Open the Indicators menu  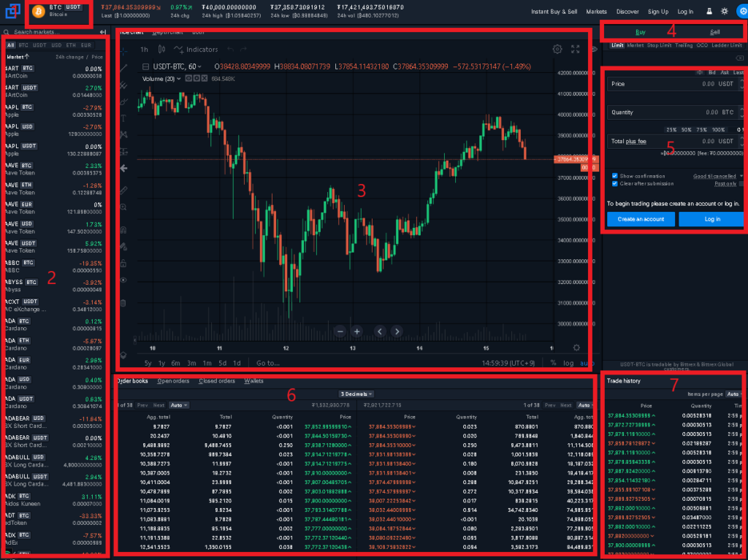pyautogui.click(x=196, y=49)
